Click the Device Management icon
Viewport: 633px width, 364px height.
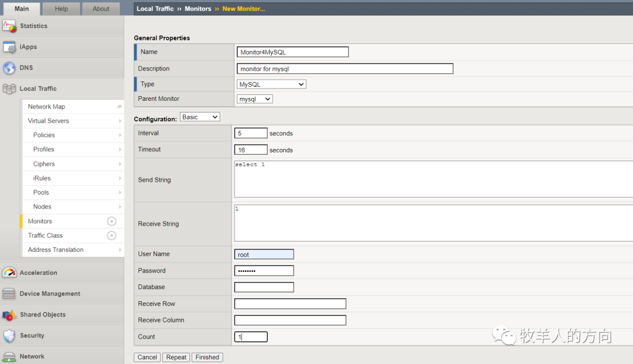[x=9, y=294]
